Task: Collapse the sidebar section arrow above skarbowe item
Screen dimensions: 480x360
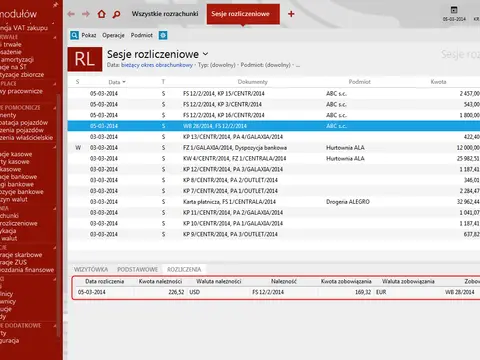Action: [x=55, y=248]
